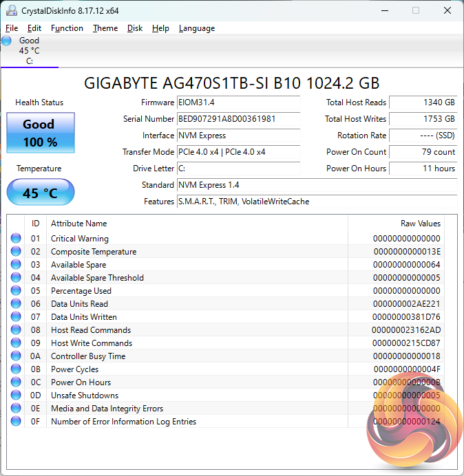Open the File menu

click(12, 28)
